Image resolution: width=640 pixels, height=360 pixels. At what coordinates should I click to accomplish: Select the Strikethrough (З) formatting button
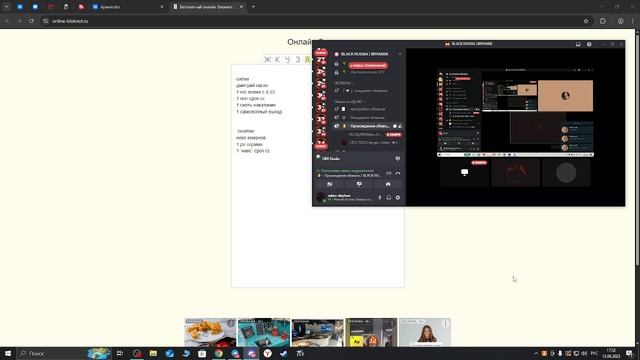298,60
